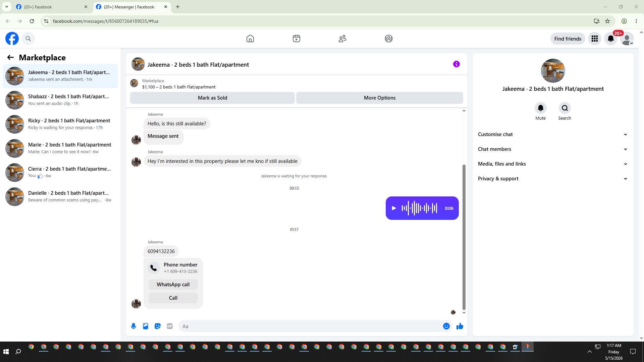Open a new browser tab
Viewport: 644px width, 362px height.
click(178, 7)
